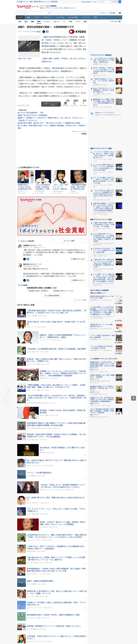The width and height of the screenshot is (138, 644).
Task: Open the ランキング navigation tab
Action: click(86, 17)
